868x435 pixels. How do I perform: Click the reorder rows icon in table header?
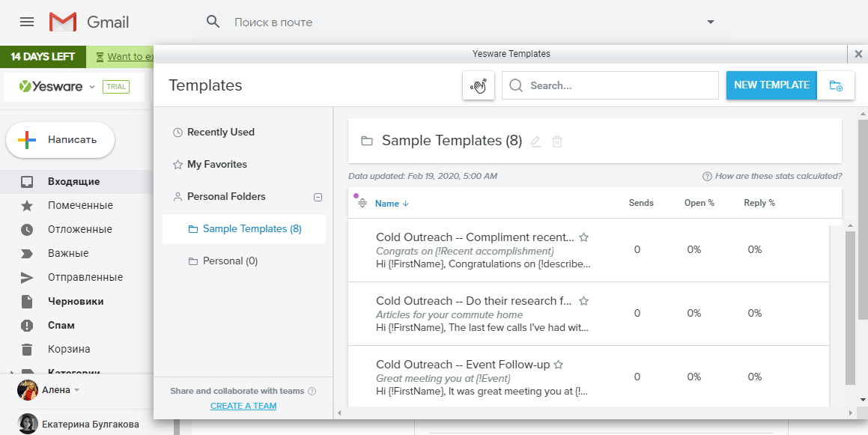362,203
